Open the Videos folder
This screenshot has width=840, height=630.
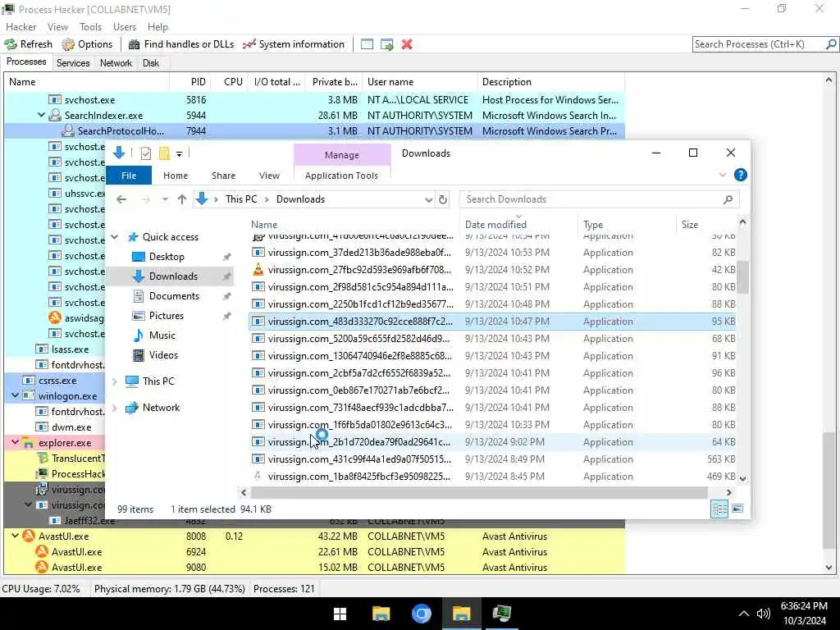tap(163, 355)
